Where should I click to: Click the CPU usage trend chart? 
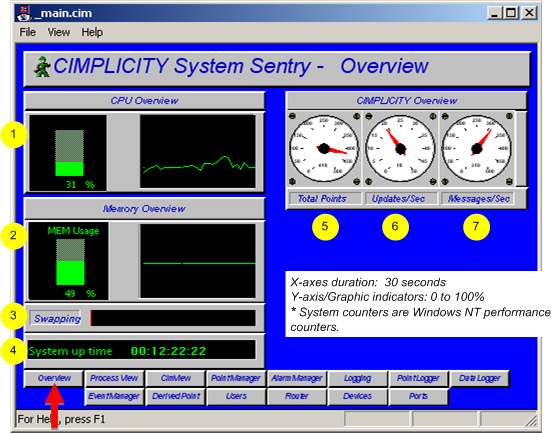198,151
